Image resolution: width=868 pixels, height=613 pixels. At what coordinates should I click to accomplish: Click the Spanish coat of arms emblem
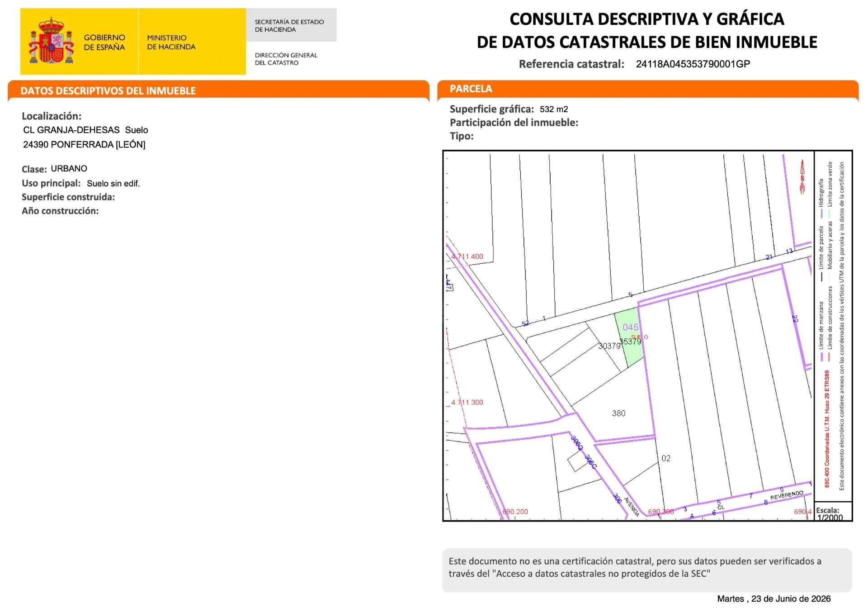(51, 41)
